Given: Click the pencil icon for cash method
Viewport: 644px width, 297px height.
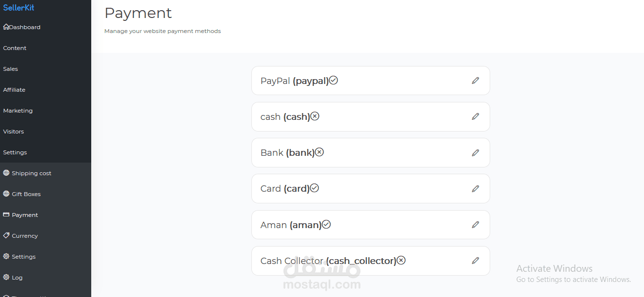Looking at the screenshot, I should (476, 116).
